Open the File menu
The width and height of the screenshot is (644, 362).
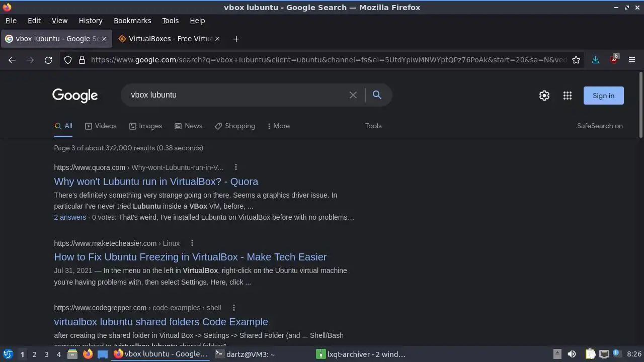11,21
